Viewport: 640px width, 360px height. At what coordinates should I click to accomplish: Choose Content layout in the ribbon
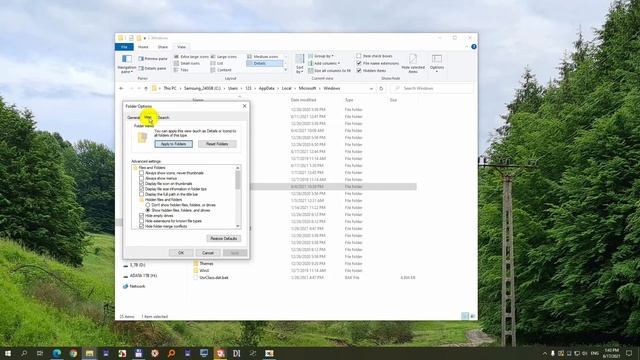pos(221,70)
